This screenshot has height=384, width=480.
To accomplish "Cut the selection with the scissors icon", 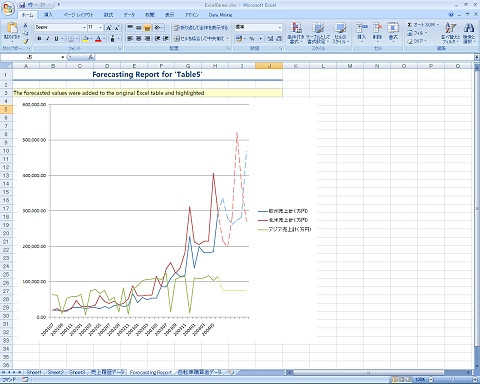I will (x=26, y=25).
